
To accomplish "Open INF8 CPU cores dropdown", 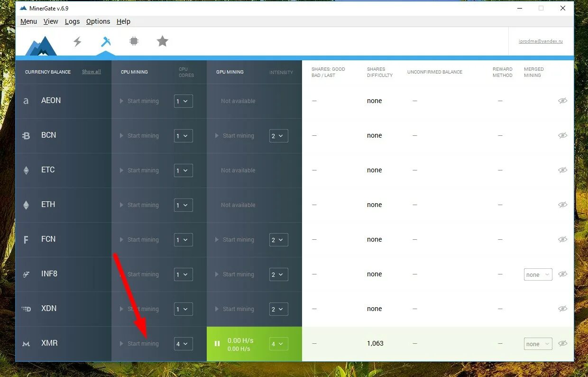I will tap(183, 274).
